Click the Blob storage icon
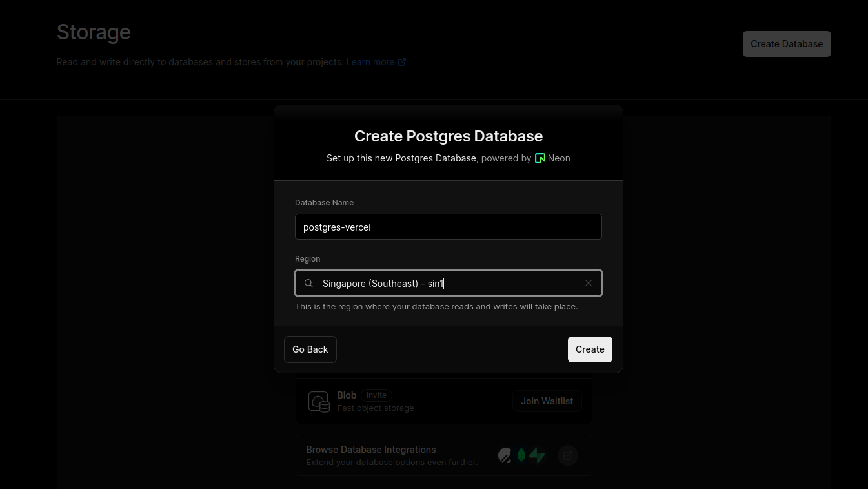 (319, 401)
